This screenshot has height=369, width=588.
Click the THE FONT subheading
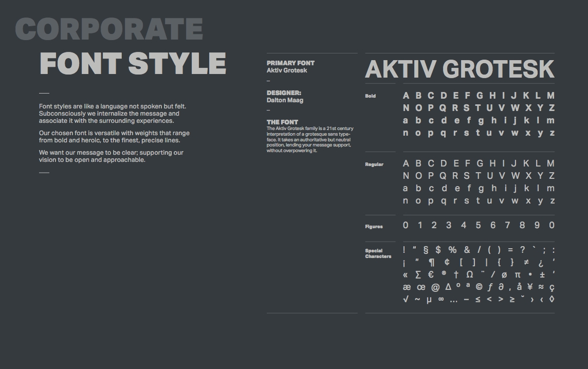pyautogui.click(x=282, y=122)
